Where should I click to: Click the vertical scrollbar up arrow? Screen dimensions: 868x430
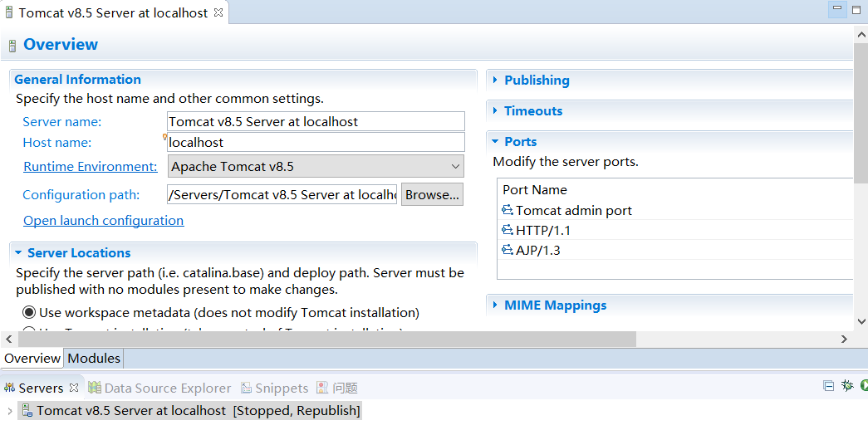tap(861, 33)
